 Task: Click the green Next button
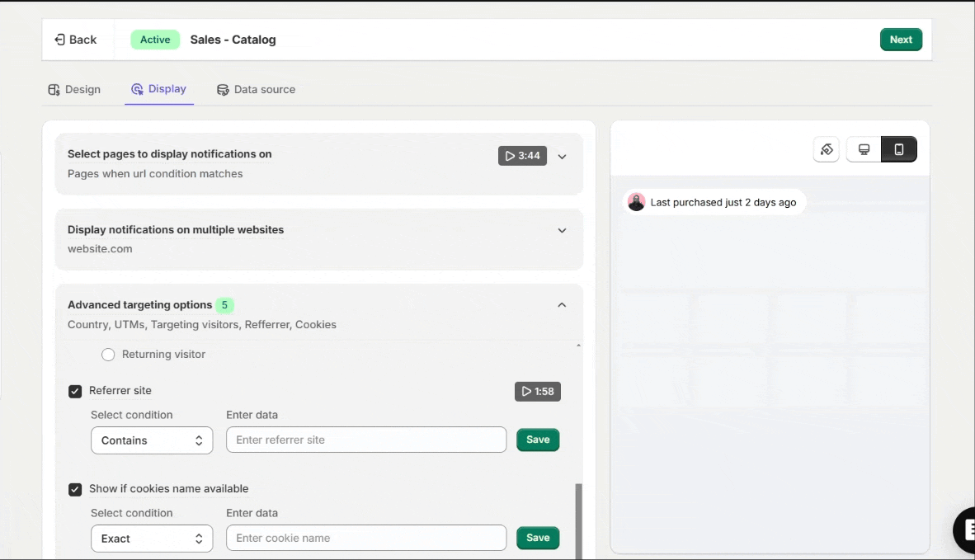pos(901,40)
